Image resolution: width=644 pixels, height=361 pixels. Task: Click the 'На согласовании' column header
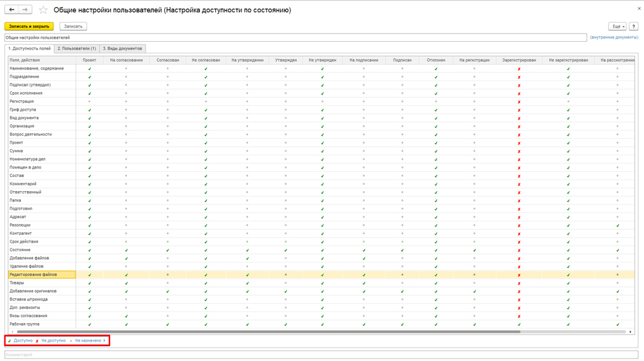[126, 60]
